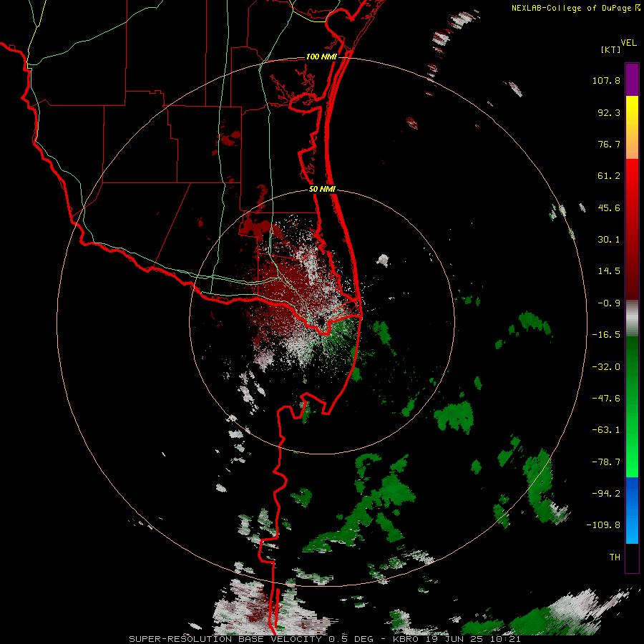Click the -16.5 legend value

(606, 335)
